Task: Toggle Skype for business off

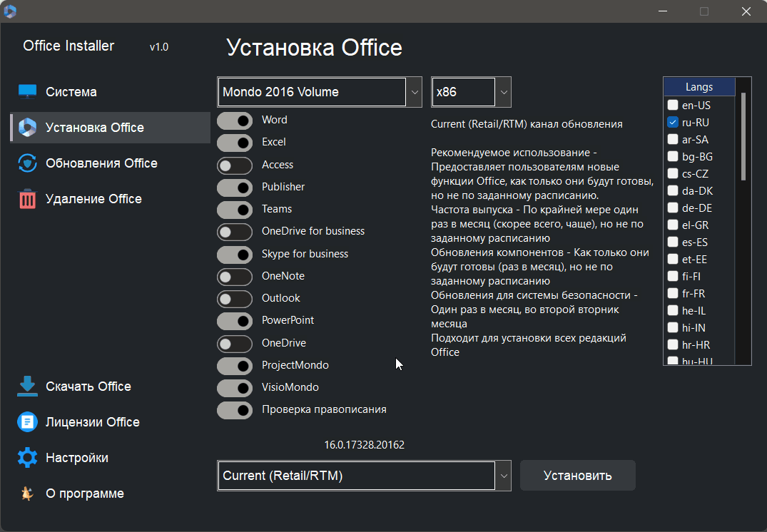Action: 235,255
